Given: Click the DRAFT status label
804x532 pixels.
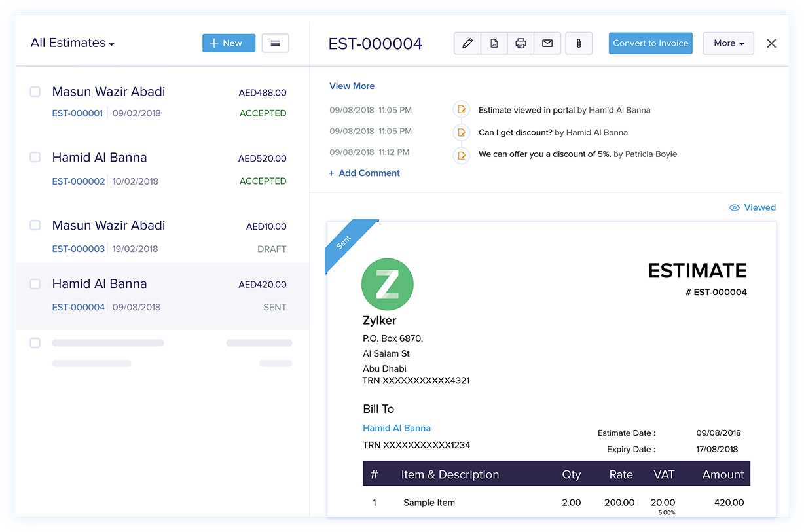Looking at the screenshot, I should tap(272, 249).
